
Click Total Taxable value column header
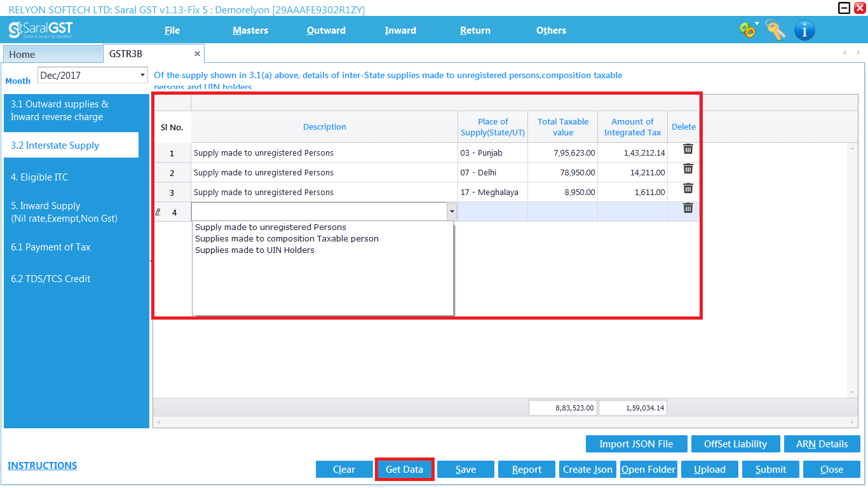(563, 126)
